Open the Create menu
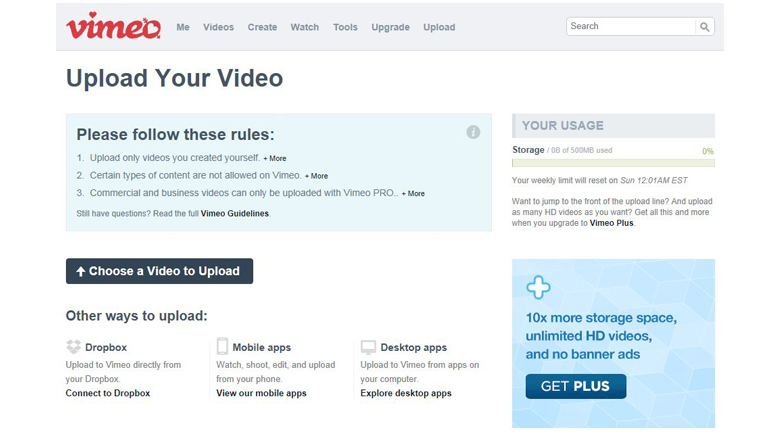This screenshot has width=777, height=437. coord(262,27)
